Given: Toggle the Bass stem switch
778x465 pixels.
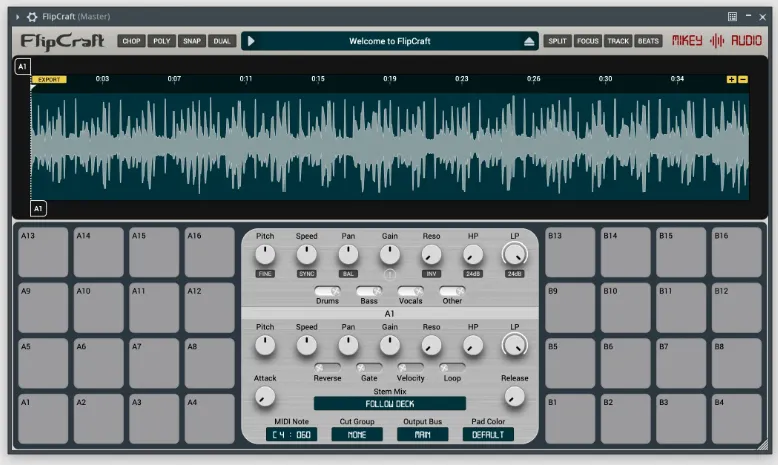Looking at the screenshot, I should point(369,291).
